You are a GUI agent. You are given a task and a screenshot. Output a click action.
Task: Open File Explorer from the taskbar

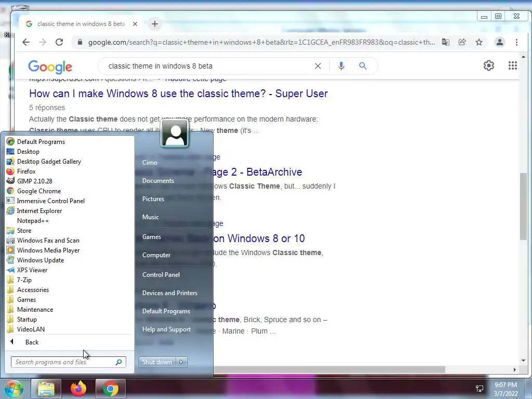coord(46,389)
